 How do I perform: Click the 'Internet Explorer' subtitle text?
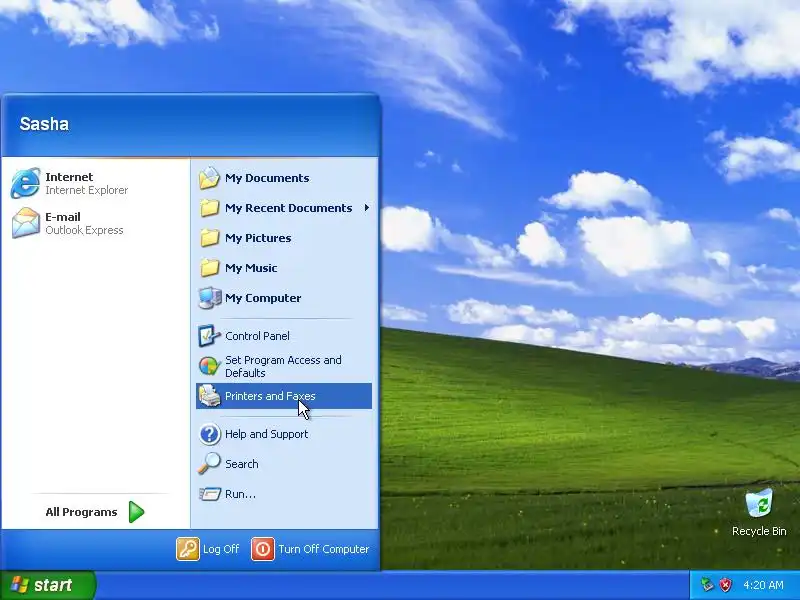tap(87, 190)
